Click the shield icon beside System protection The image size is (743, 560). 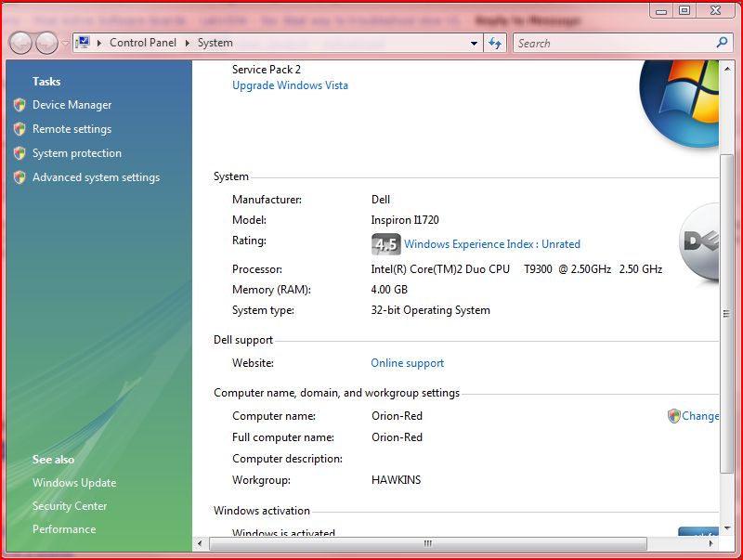click(20, 153)
